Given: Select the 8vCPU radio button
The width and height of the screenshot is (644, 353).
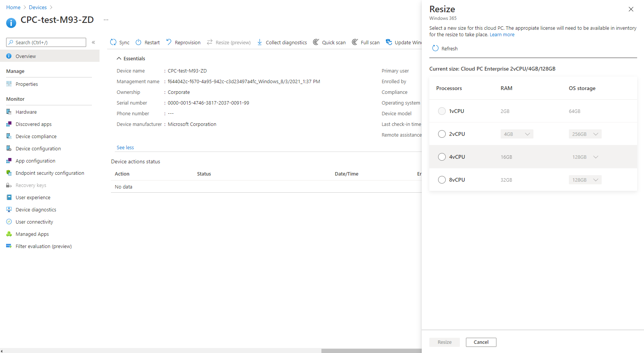Looking at the screenshot, I should [x=442, y=180].
